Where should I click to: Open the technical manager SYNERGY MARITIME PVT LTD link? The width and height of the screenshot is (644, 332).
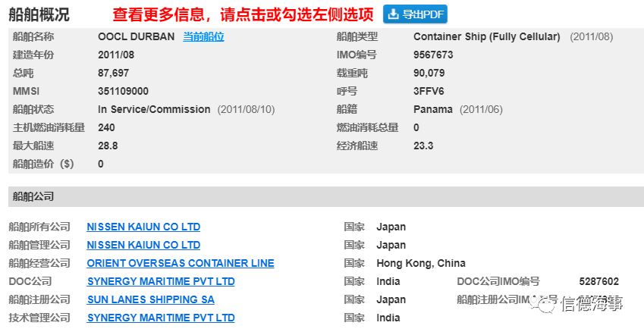pyautogui.click(x=161, y=318)
